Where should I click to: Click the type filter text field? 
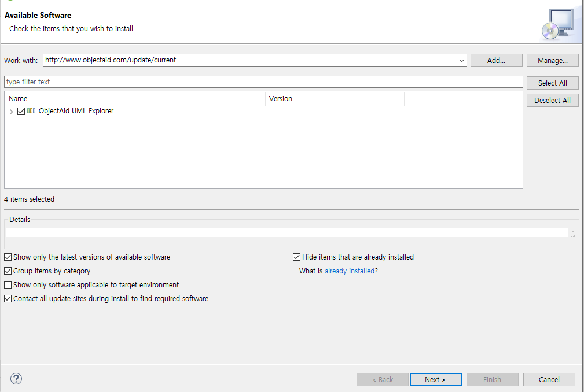(263, 82)
